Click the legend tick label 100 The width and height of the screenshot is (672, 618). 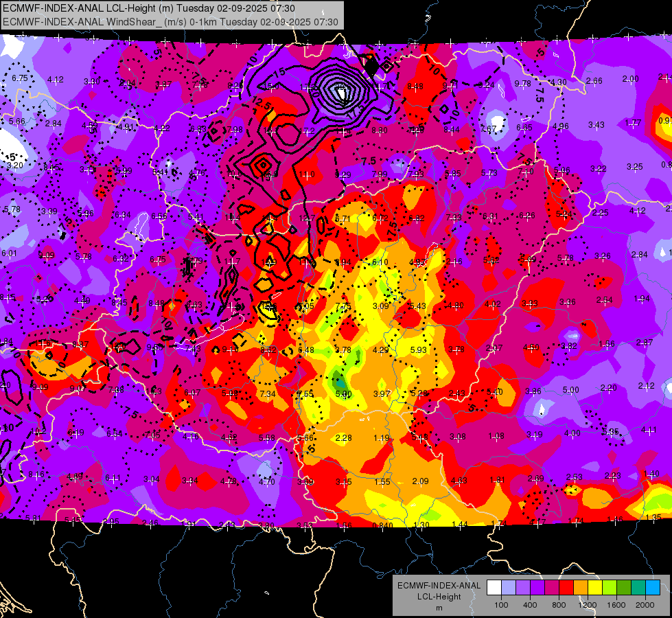tap(501, 605)
